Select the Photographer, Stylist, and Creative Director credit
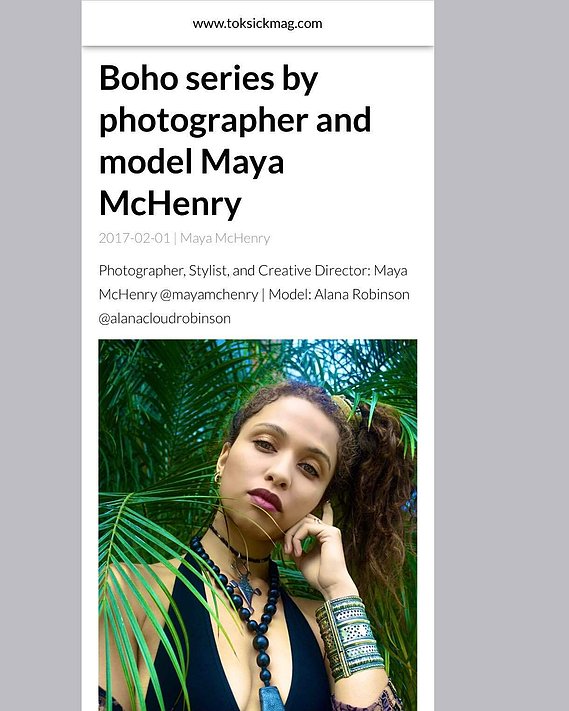The width and height of the screenshot is (569, 711). [235, 271]
